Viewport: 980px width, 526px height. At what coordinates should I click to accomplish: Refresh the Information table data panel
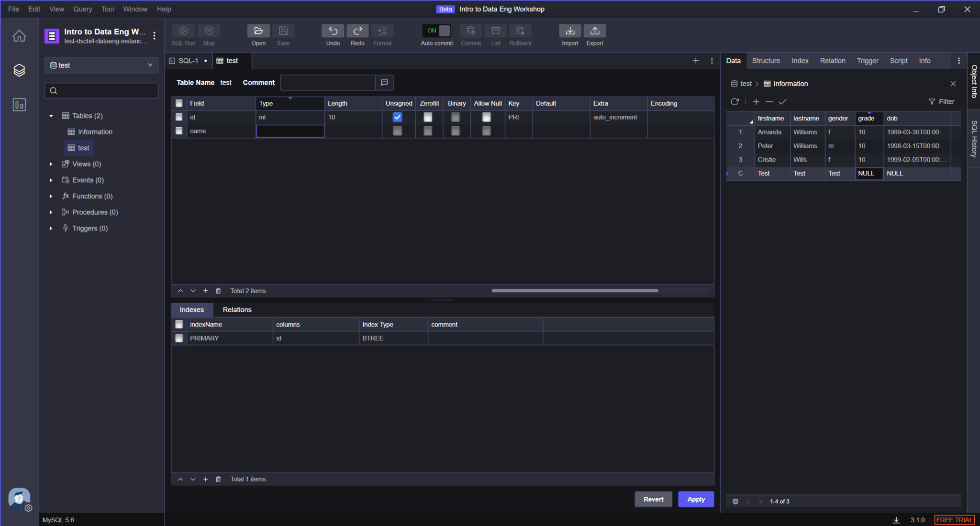click(735, 101)
